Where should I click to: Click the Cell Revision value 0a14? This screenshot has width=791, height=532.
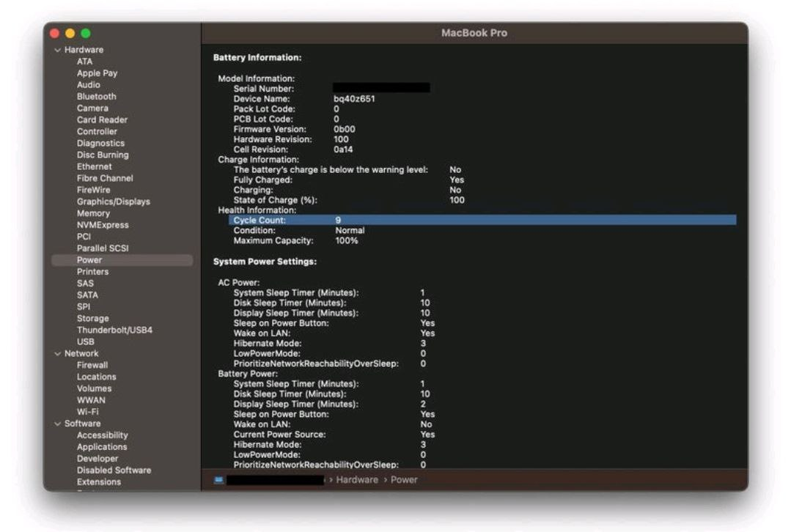[x=343, y=149]
